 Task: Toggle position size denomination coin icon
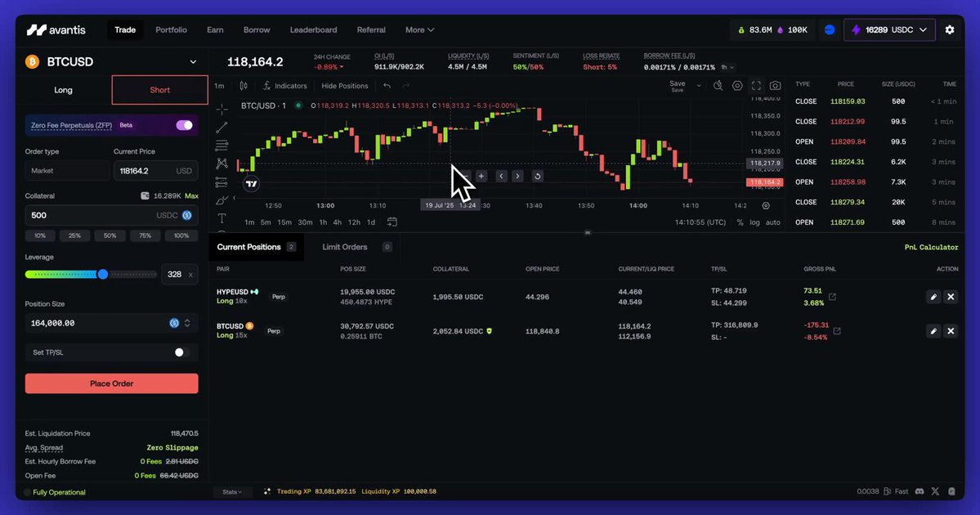[x=174, y=323]
